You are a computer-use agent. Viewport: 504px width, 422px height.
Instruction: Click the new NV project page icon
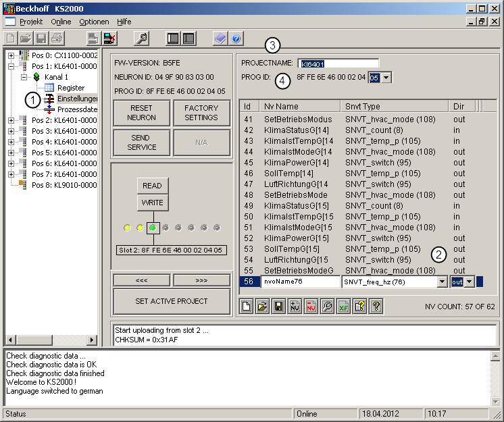click(x=246, y=307)
